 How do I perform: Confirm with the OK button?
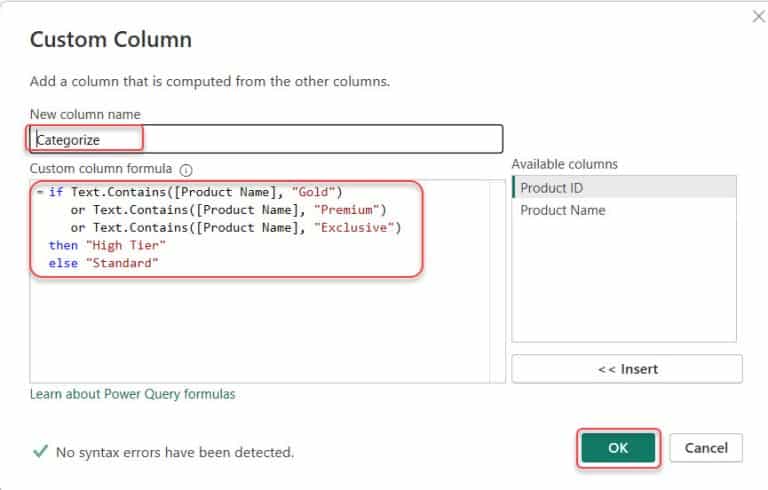[618, 448]
